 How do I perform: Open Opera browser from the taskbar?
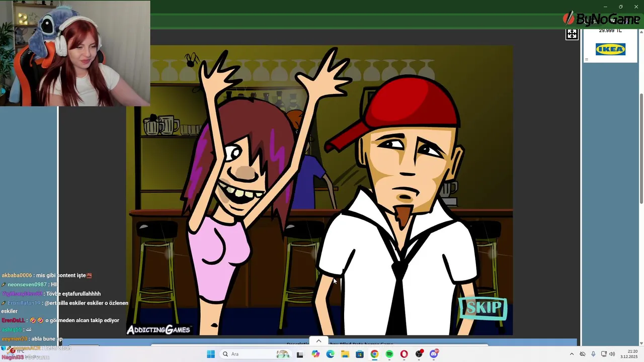404,354
